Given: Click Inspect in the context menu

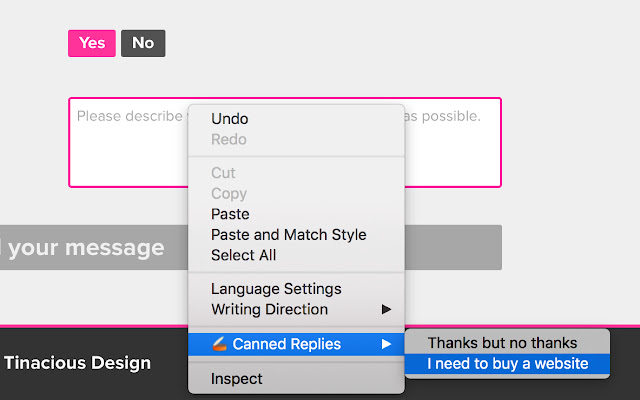Looking at the screenshot, I should pyautogui.click(x=236, y=379).
